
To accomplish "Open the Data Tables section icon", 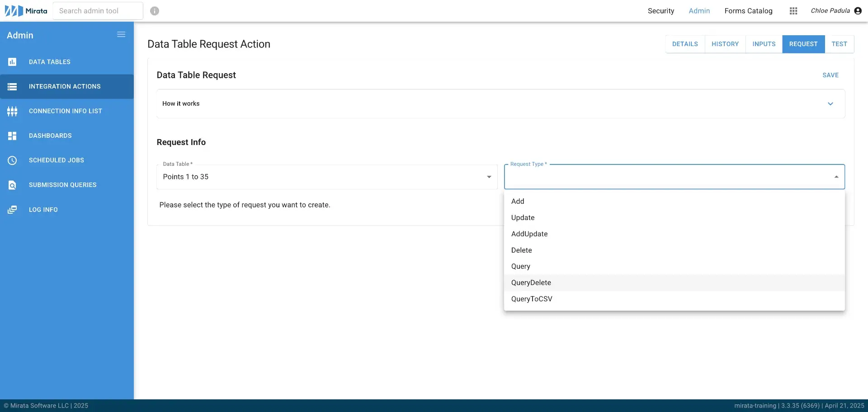I will (12, 62).
